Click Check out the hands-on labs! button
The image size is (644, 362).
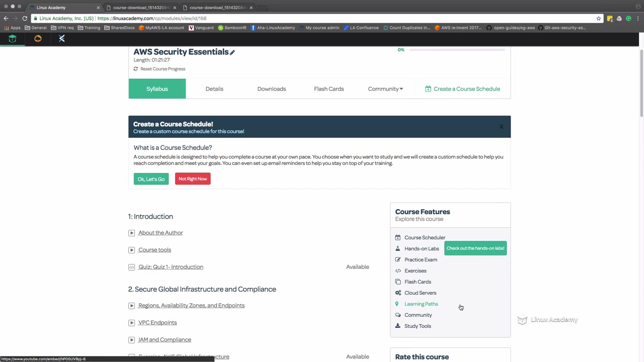point(475,248)
